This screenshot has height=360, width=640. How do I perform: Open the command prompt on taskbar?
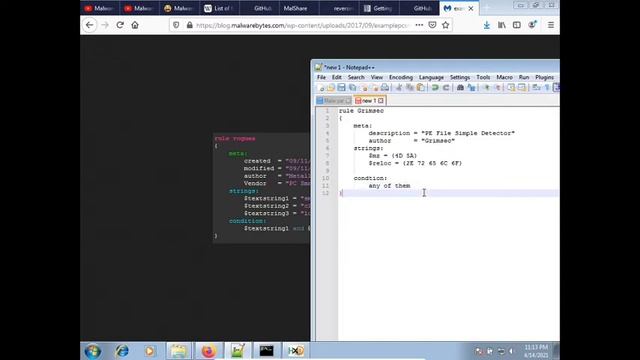[267, 351]
